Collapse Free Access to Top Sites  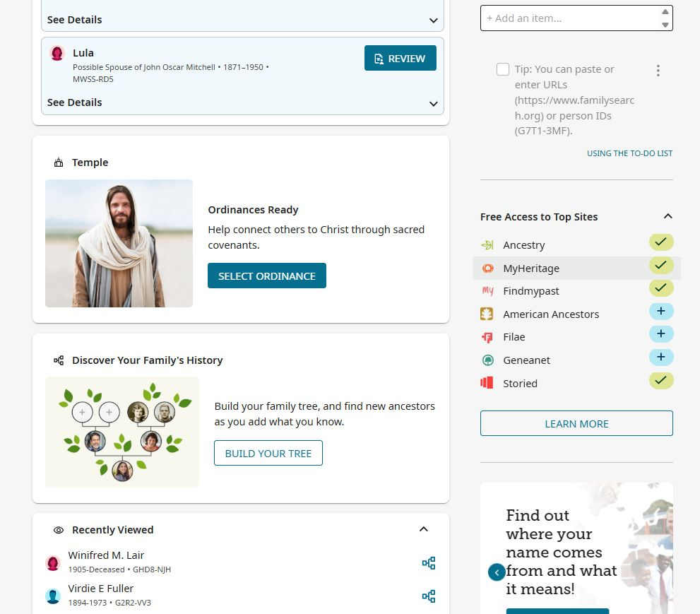[668, 216]
